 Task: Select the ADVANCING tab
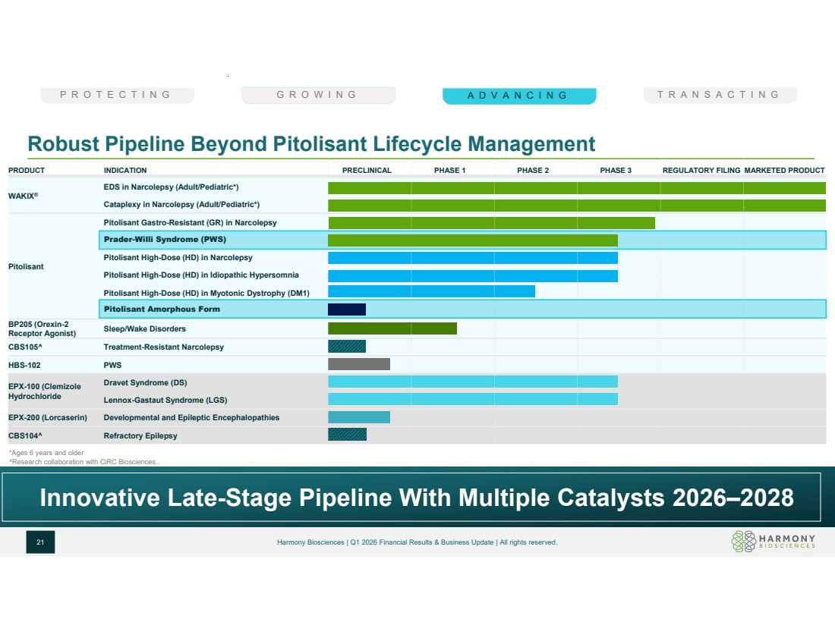[x=519, y=96]
